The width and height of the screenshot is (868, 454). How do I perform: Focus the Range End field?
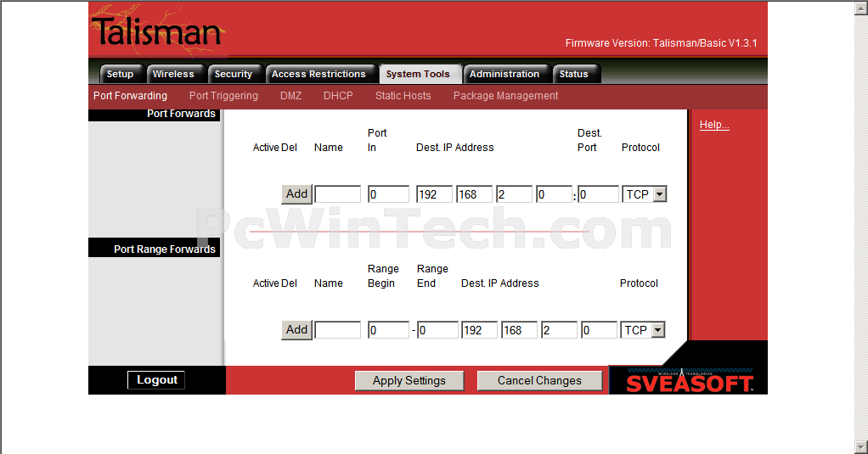[438, 330]
